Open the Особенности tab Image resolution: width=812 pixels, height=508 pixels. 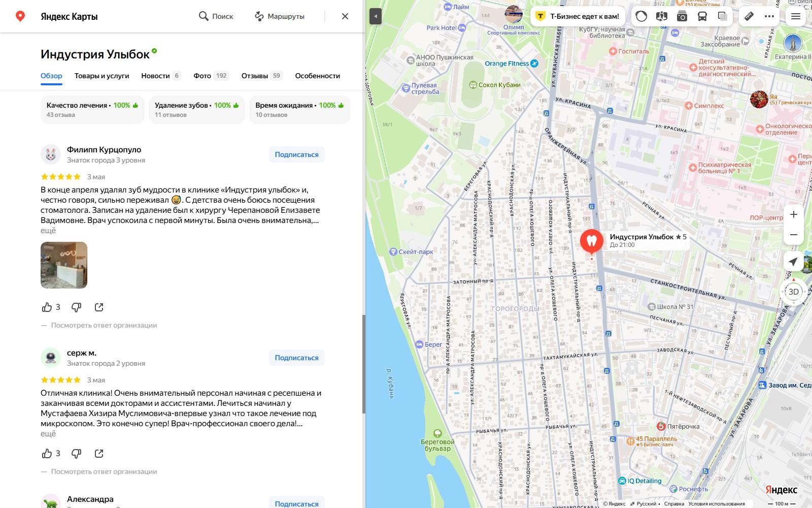tap(318, 76)
